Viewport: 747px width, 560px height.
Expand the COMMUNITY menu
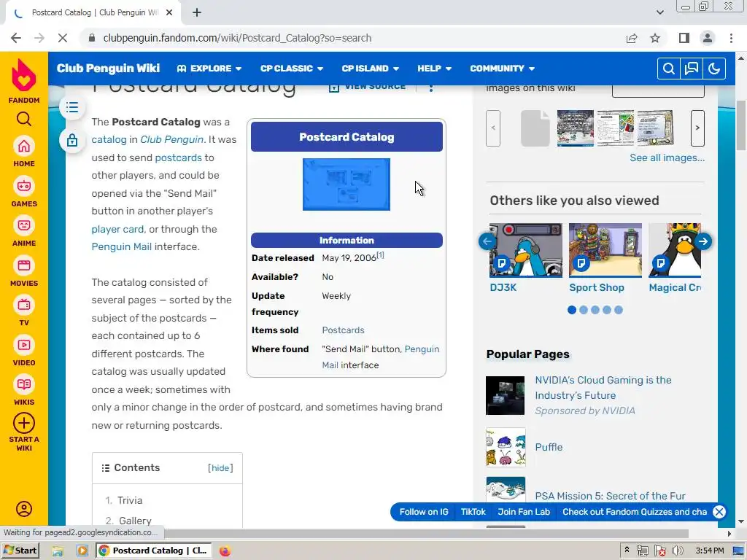502,69
